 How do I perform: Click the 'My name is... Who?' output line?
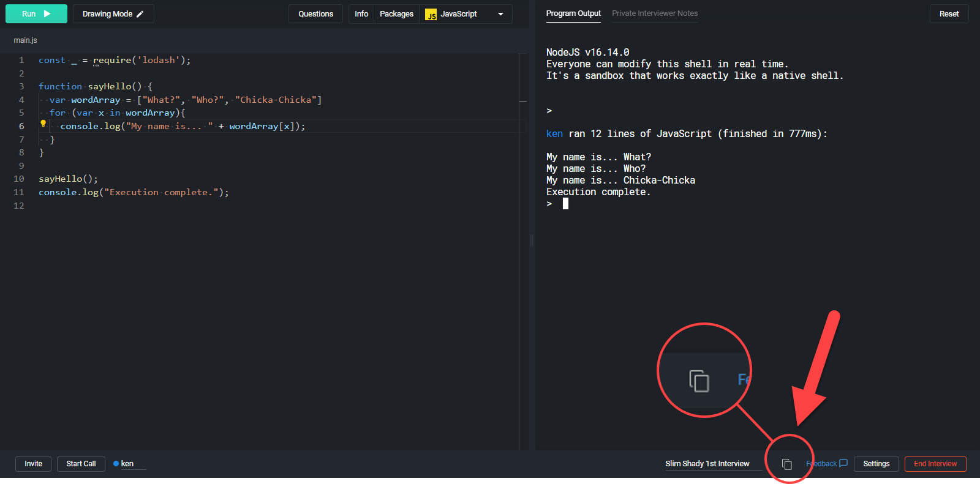coord(596,169)
